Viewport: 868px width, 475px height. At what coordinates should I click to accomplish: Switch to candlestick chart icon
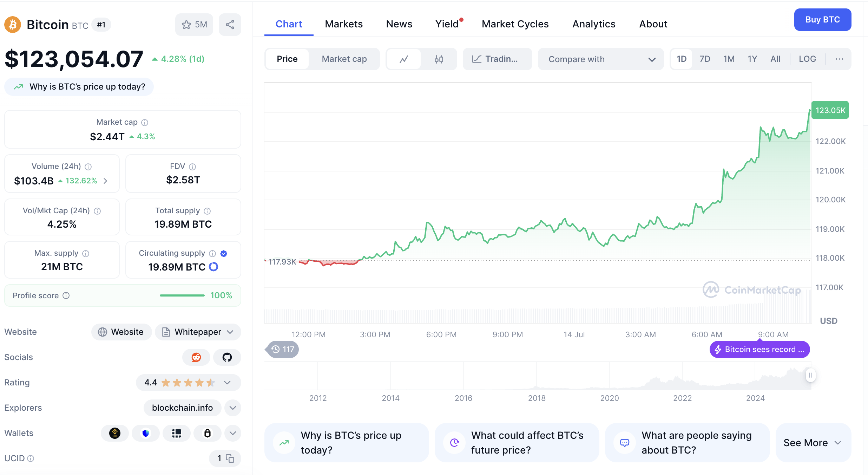(x=439, y=59)
